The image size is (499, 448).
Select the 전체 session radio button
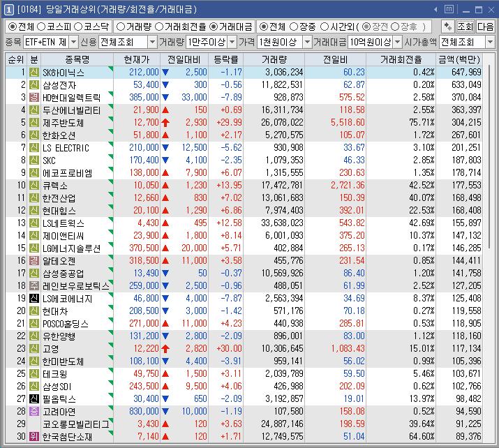pos(263,27)
